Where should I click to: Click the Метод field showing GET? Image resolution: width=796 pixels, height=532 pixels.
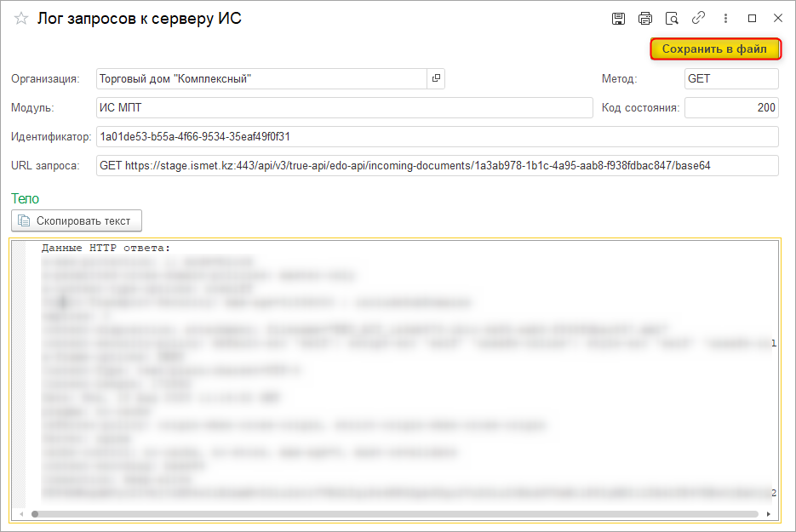click(731, 79)
